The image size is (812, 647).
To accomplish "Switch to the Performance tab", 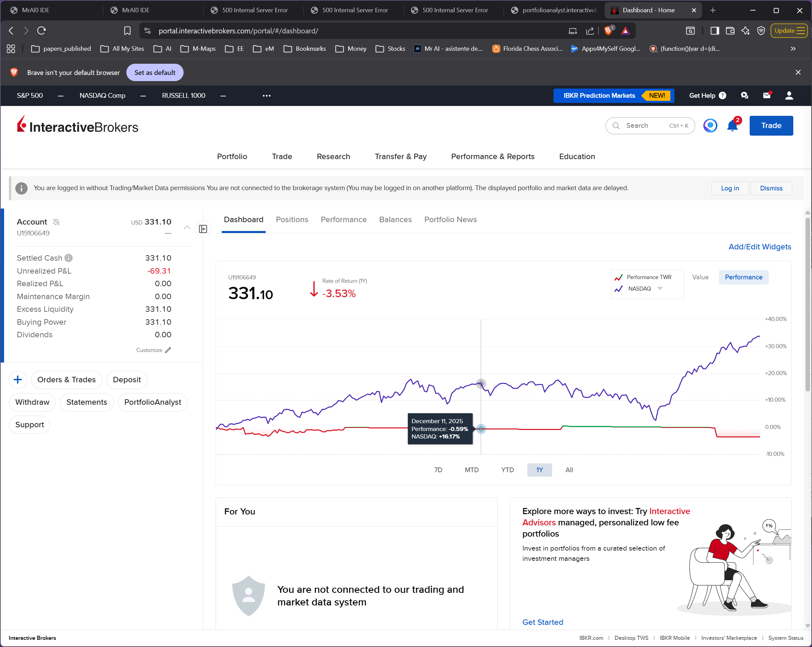I will click(x=343, y=219).
